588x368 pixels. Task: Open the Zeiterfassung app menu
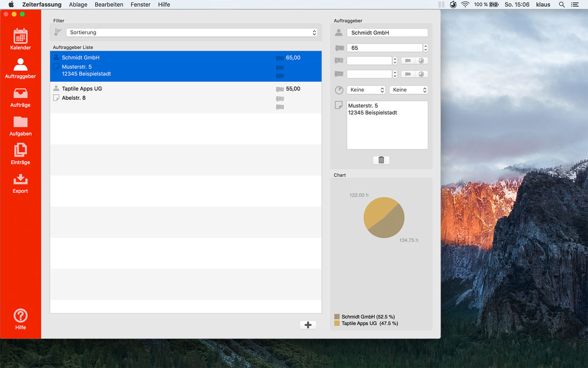(42, 4)
